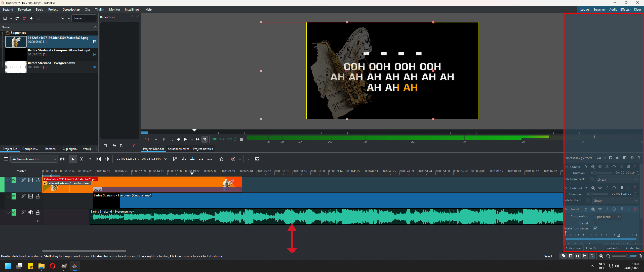Open the Gereedschap menu
This screenshot has height=272, width=644.
coord(71,10)
